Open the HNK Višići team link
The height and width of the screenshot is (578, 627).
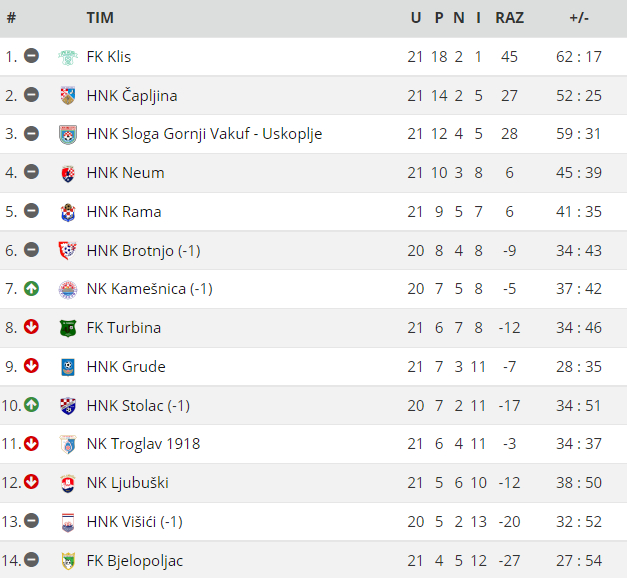point(134,522)
